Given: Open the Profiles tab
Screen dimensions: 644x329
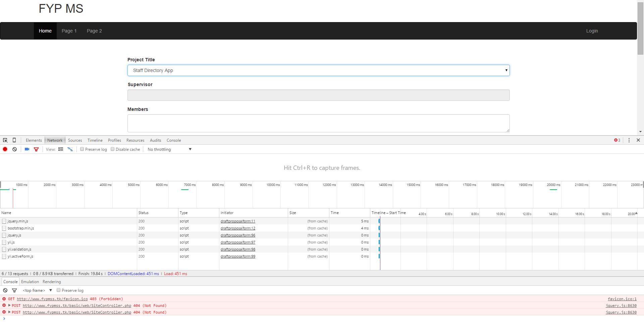Looking at the screenshot, I should (x=114, y=140).
